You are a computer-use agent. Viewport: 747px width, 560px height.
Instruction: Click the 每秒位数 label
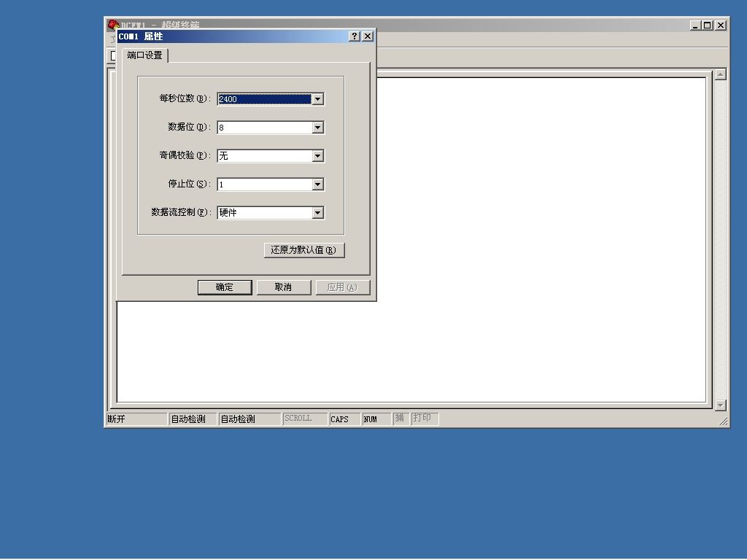pyautogui.click(x=185, y=98)
